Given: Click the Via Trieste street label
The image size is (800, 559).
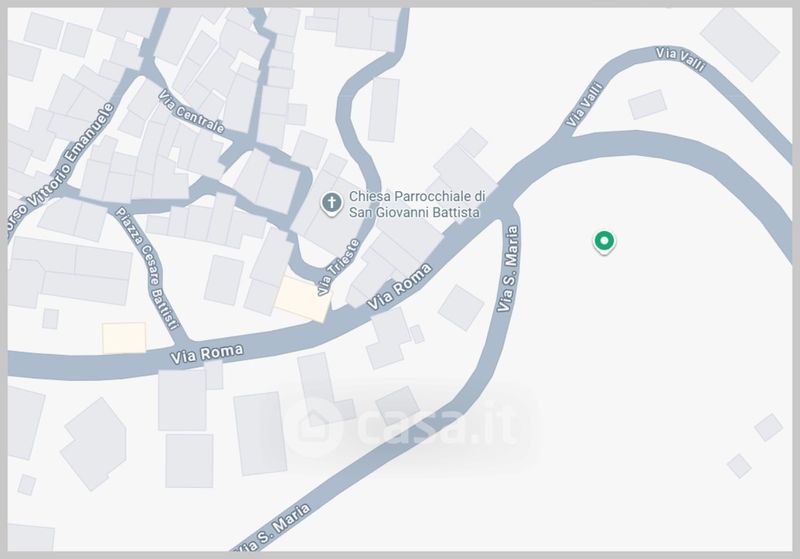Looking at the screenshot, I should click(x=339, y=267).
